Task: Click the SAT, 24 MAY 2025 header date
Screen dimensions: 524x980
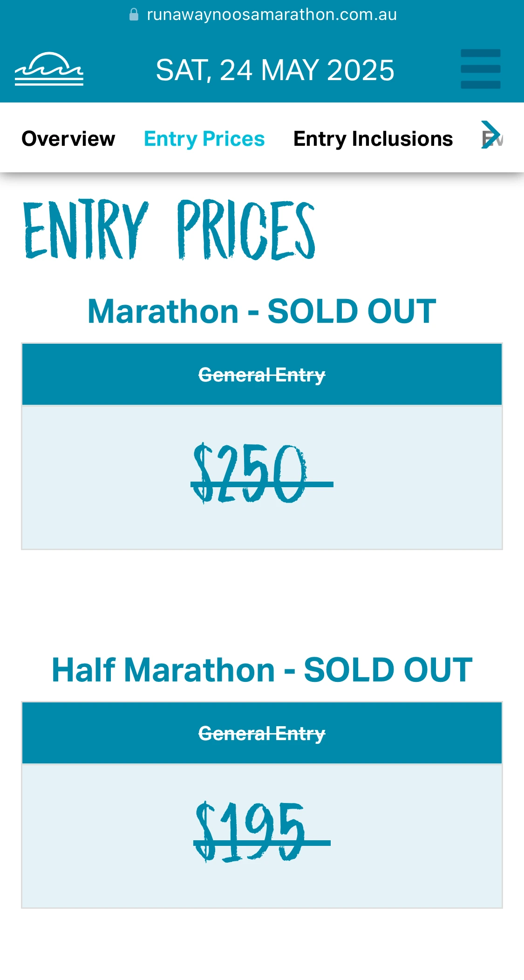Action: 275,70
